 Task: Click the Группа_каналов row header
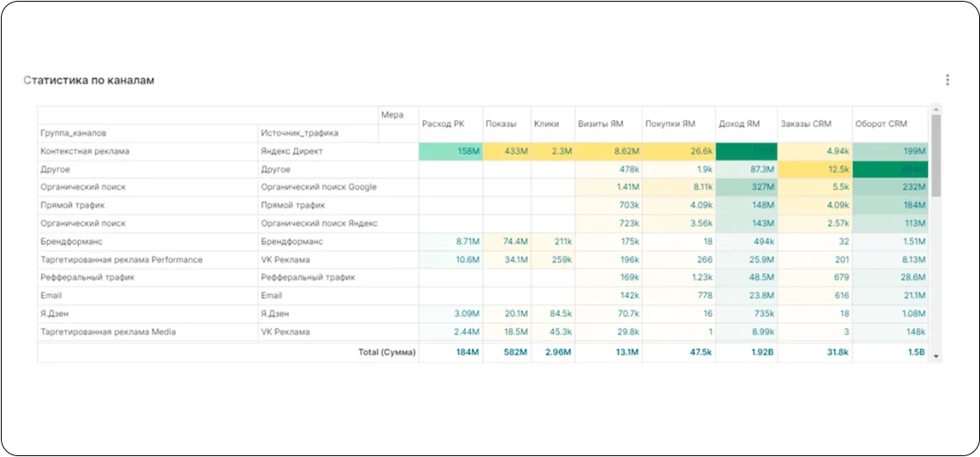[73, 133]
